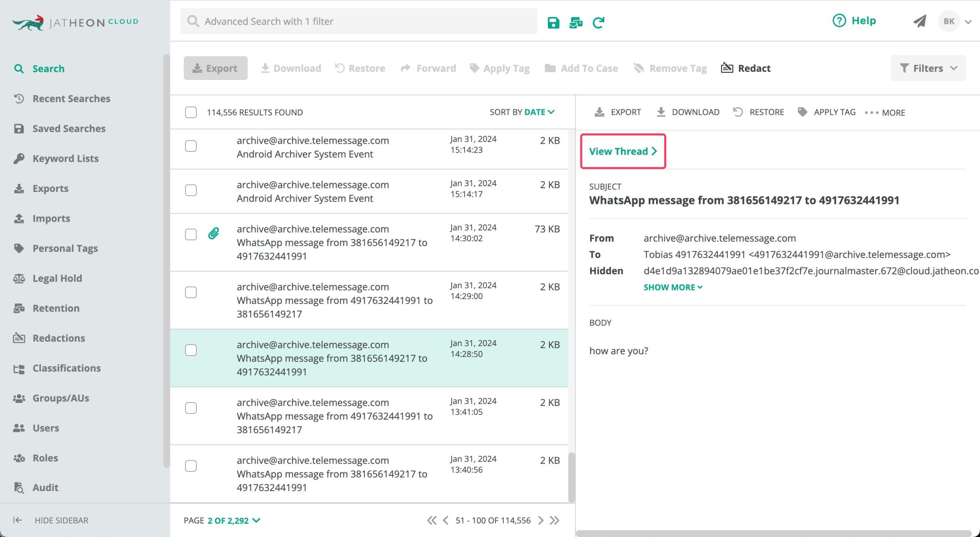
Task: Export the selected message from preview pane
Action: (618, 112)
